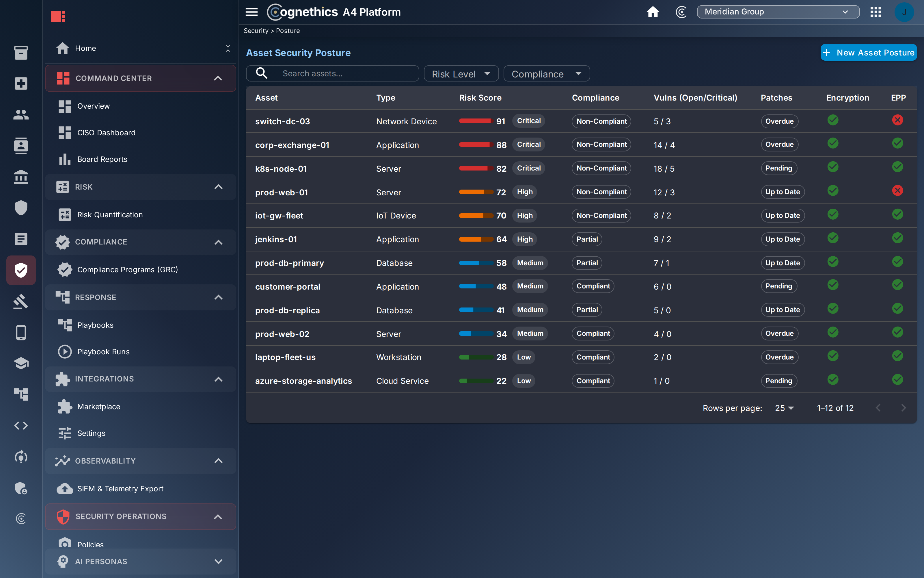
Task: Click New Asset Posture button
Action: [869, 52]
